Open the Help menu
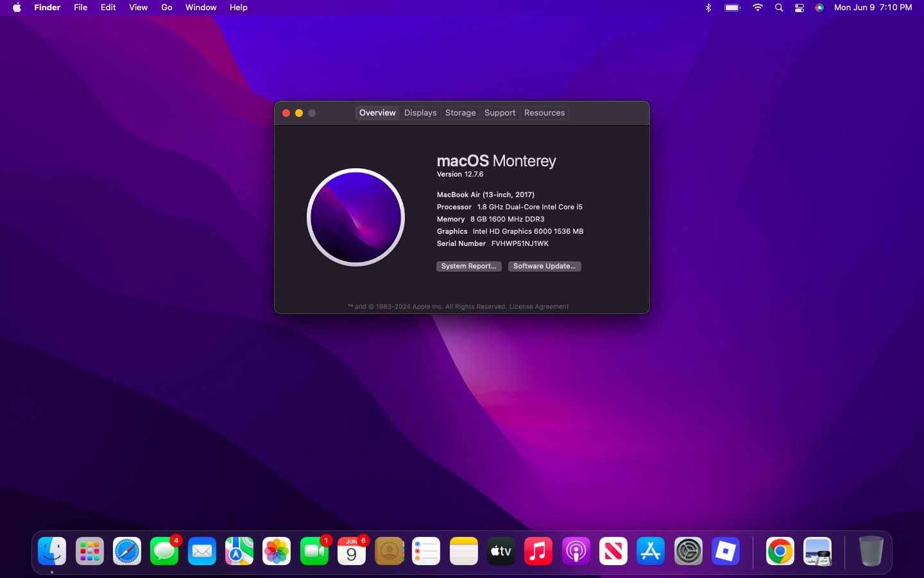 point(239,8)
